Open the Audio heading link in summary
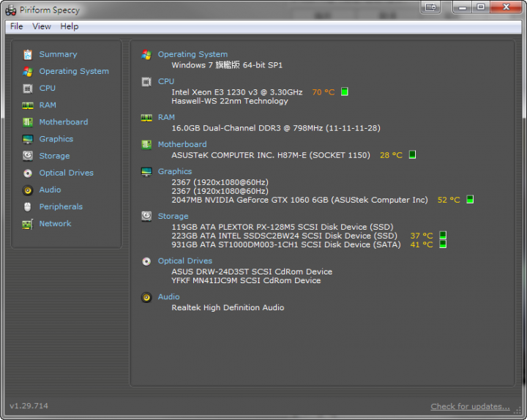 (169, 297)
